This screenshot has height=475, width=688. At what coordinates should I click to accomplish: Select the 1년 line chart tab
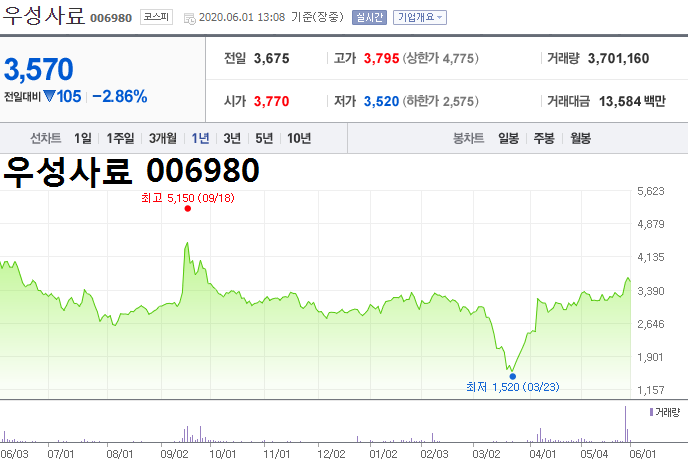(x=200, y=138)
